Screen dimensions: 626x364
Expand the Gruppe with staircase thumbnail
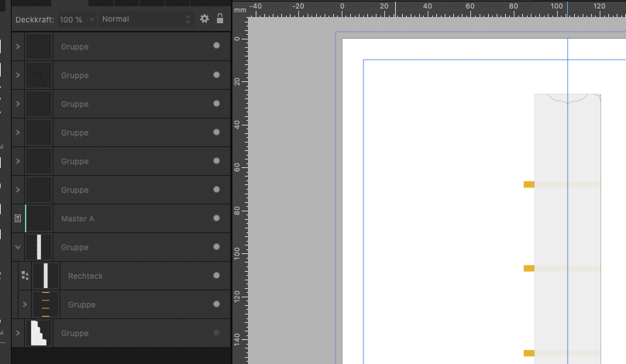(x=18, y=333)
